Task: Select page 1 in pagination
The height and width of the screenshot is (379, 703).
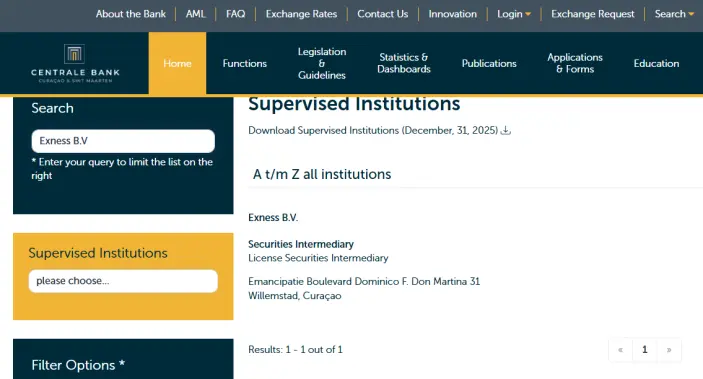Action: click(645, 350)
